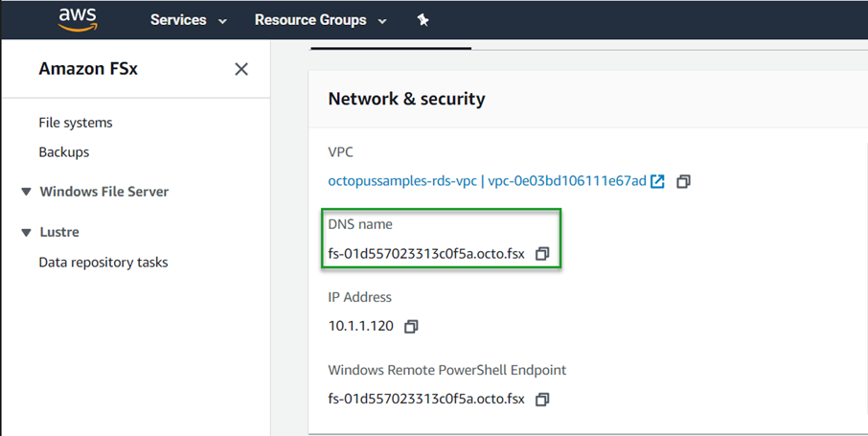Click the pin shortcut icon in header

point(423,20)
